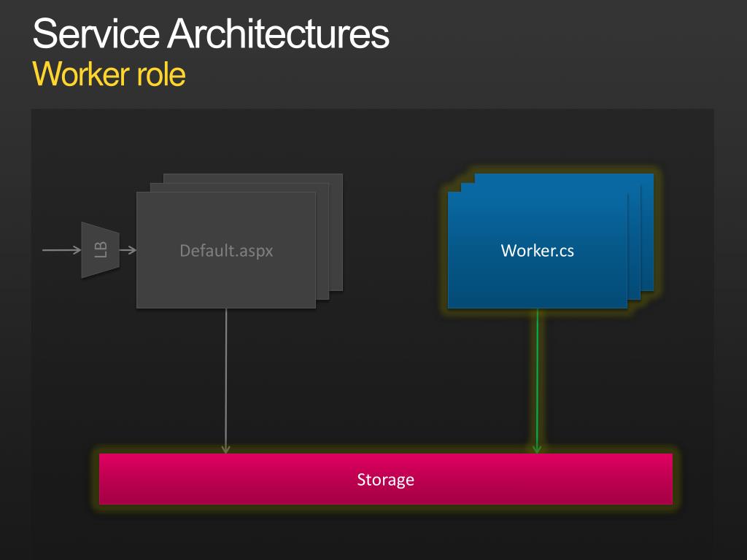The width and height of the screenshot is (747, 560).
Task: Click the pink Storage bar
Action: coord(385,478)
